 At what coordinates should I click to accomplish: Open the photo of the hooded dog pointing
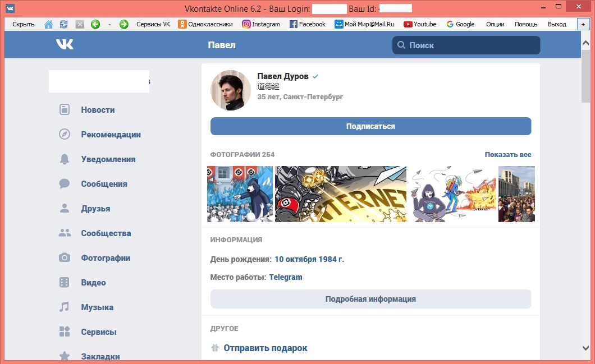coord(240,194)
